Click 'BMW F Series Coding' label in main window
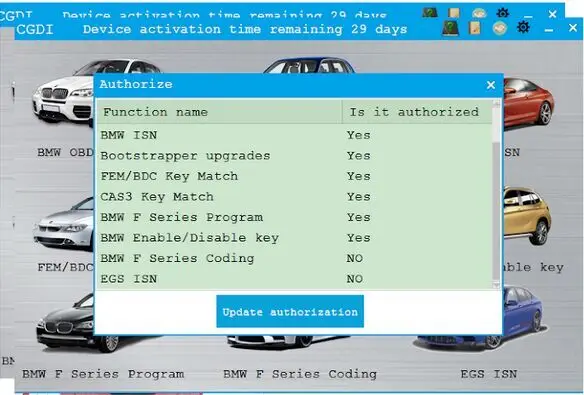This screenshot has width=584, height=395. point(300,374)
